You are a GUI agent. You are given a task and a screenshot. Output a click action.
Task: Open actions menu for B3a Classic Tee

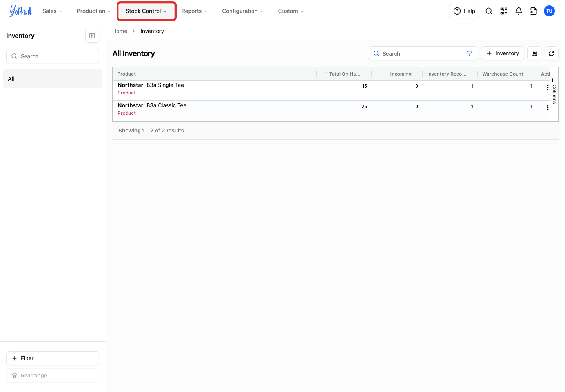548,108
